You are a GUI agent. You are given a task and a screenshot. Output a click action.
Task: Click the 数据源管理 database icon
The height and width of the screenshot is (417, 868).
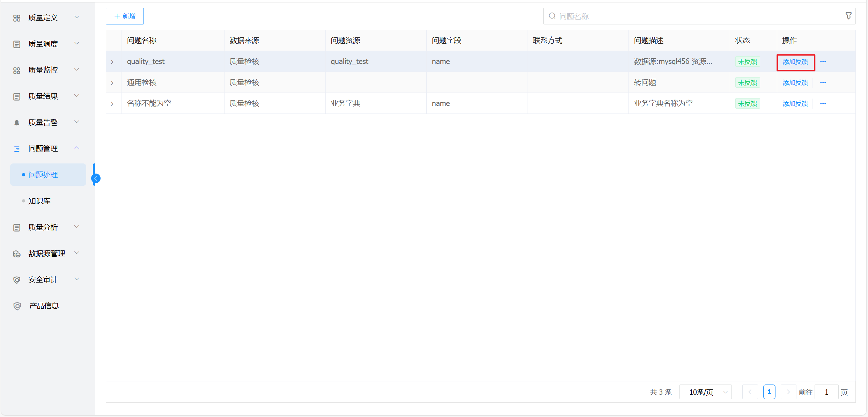click(17, 254)
